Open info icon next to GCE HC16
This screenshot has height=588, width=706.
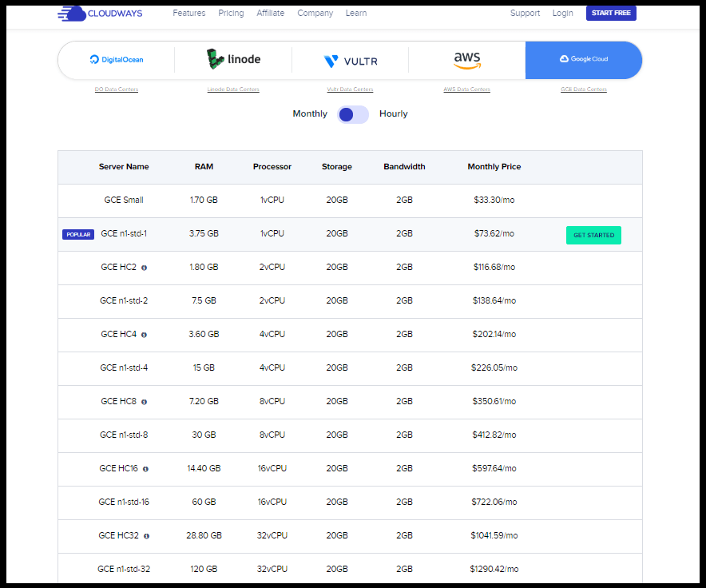(x=145, y=469)
